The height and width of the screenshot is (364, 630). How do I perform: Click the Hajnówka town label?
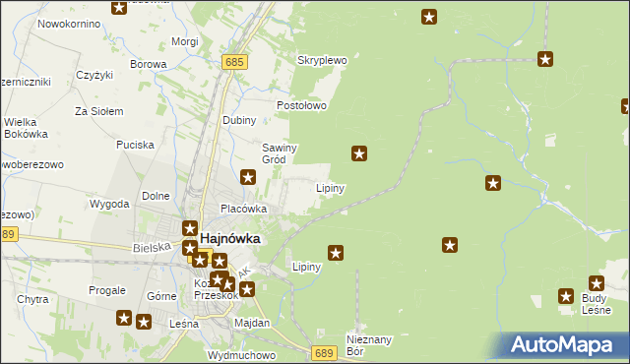230,238
